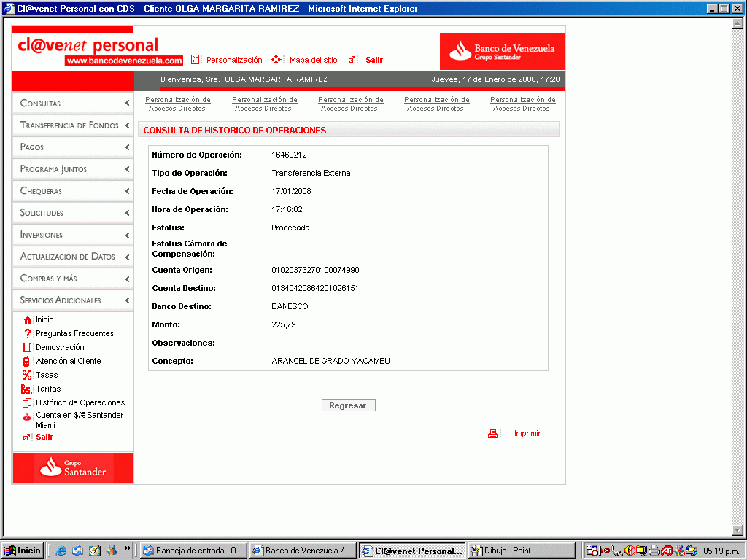The height and width of the screenshot is (560, 747).
Task: Open the Tarifas sidebar link
Action: point(48,389)
